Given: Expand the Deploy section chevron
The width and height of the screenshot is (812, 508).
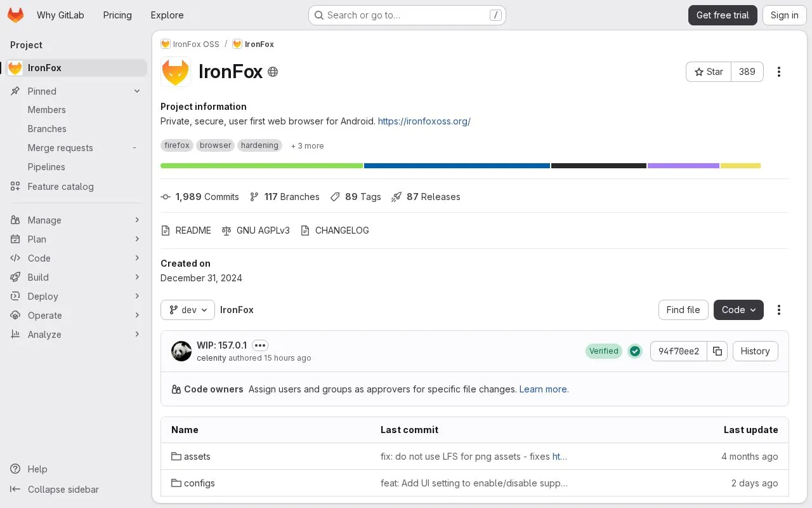Looking at the screenshot, I should click(x=137, y=297).
